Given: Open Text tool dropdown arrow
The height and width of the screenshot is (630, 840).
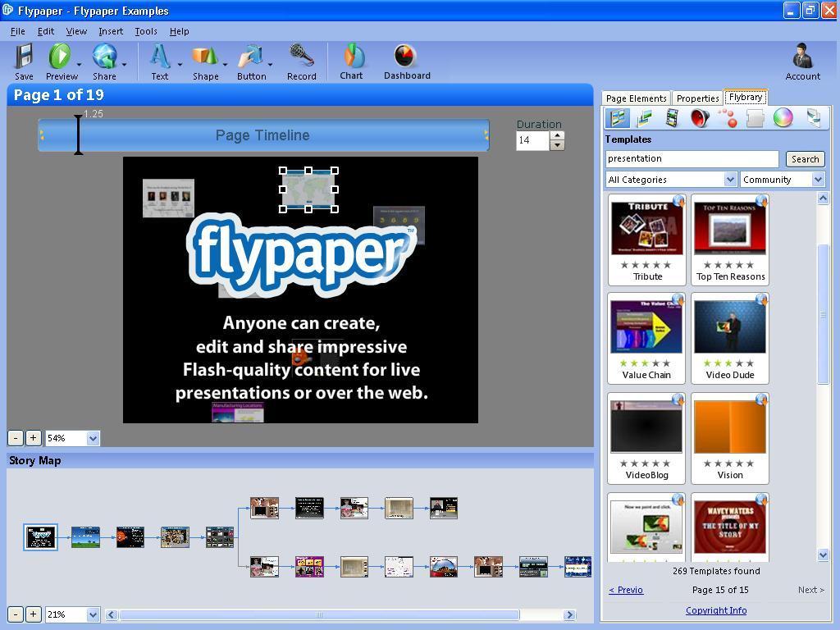Looking at the screenshot, I should (180, 65).
